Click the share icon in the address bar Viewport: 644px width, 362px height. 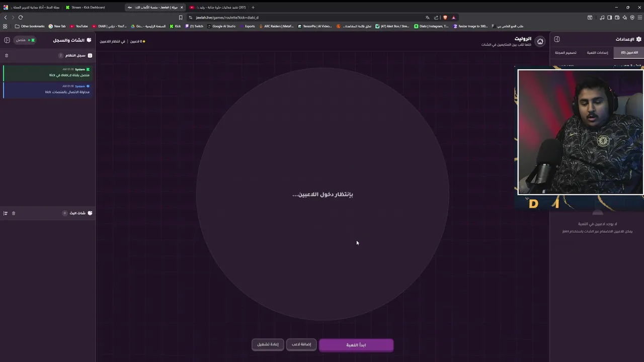(436, 17)
